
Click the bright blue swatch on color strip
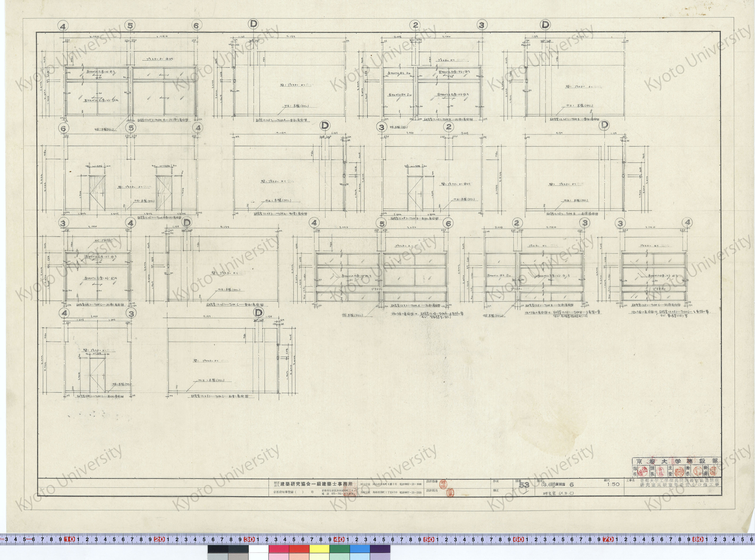[360, 549]
